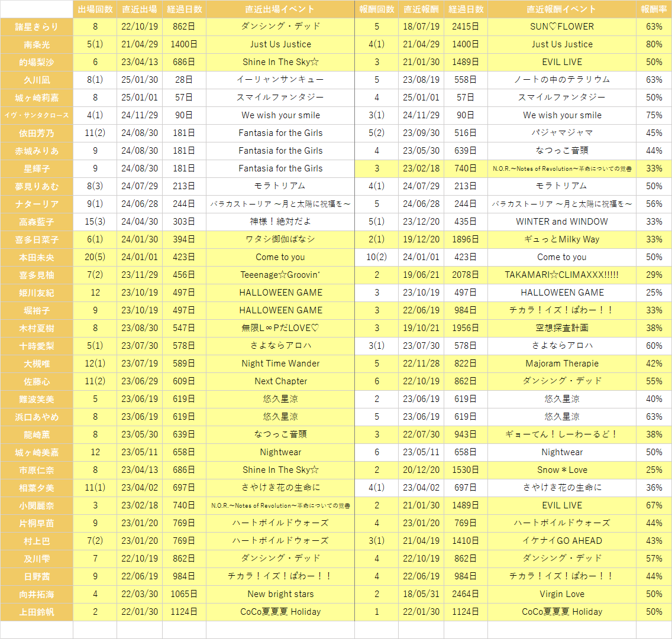Select the 向井拓海 name cell
The height and width of the screenshot is (639, 672).
coord(37,594)
